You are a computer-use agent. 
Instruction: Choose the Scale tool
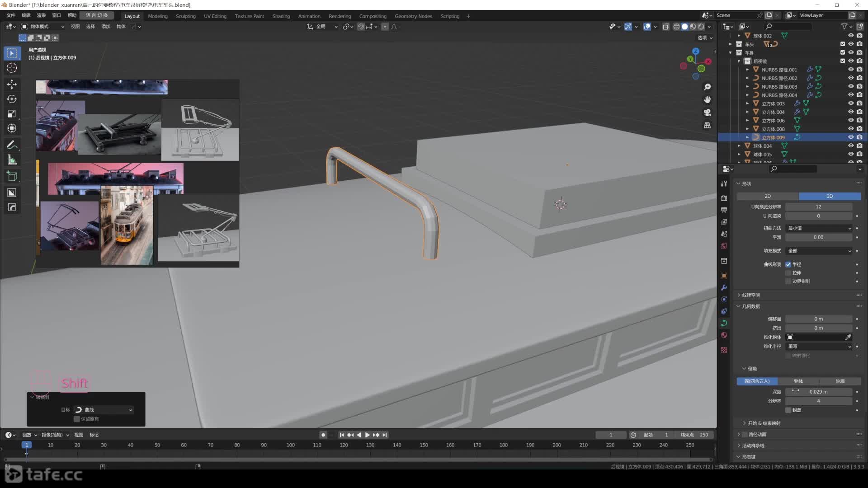[12, 114]
